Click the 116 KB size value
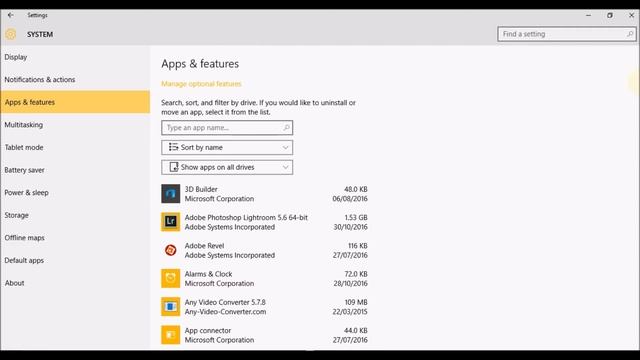The image size is (640, 360). [x=358, y=246]
